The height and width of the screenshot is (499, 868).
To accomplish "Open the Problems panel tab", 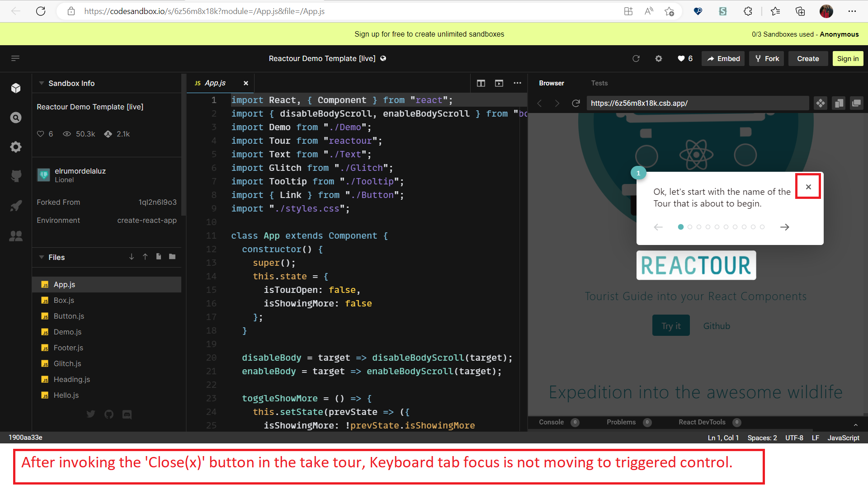I will pyautogui.click(x=621, y=422).
